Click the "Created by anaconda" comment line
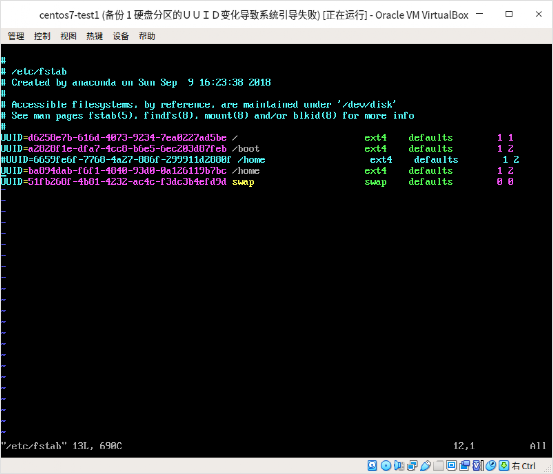553x474 pixels. 136,83
